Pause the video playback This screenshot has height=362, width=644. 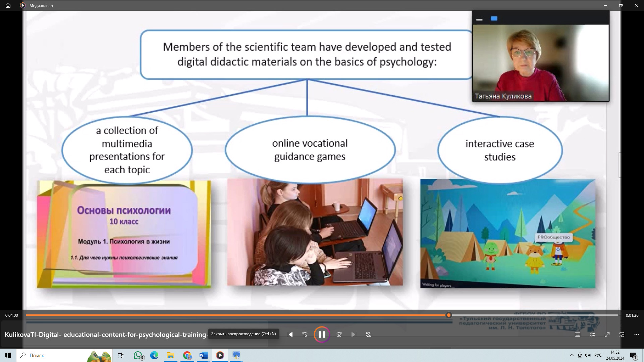[322, 335]
